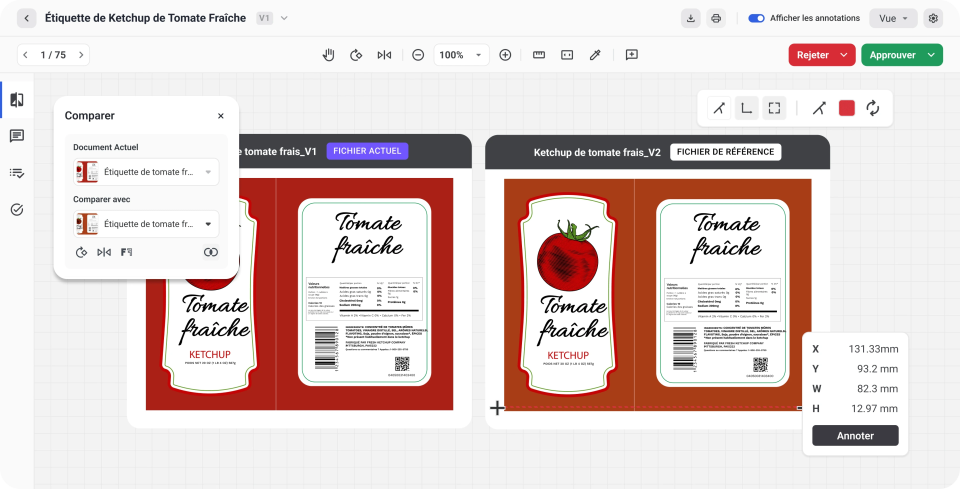Click the rotate refresh icon in measurement toolbar
This screenshot has height=489, width=960.
click(x=872, y=108)
